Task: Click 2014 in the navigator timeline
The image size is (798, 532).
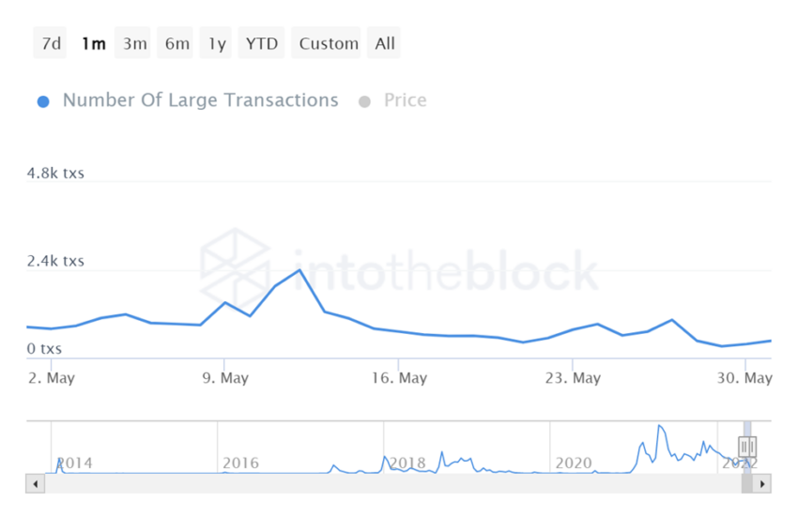Action: 75,463
